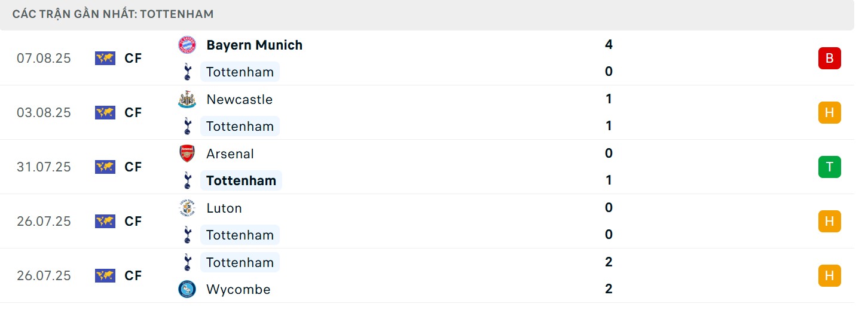
Task: Open Luton team link
Action: 224,208
